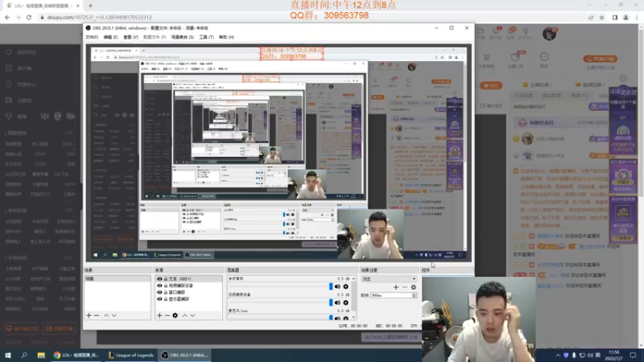This screenshot has height=362, width=644.
Task: Switch to League of Legends taskbar button
Action: (131, 355)
